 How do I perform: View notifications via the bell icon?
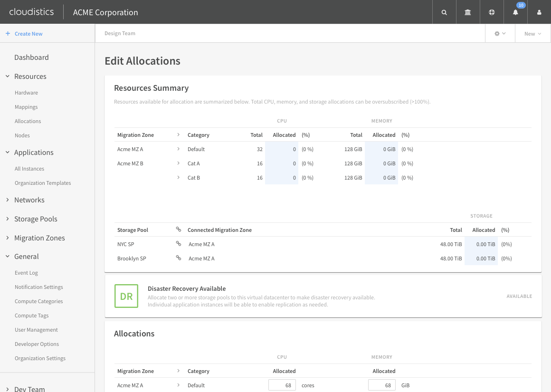click(515, 12)
